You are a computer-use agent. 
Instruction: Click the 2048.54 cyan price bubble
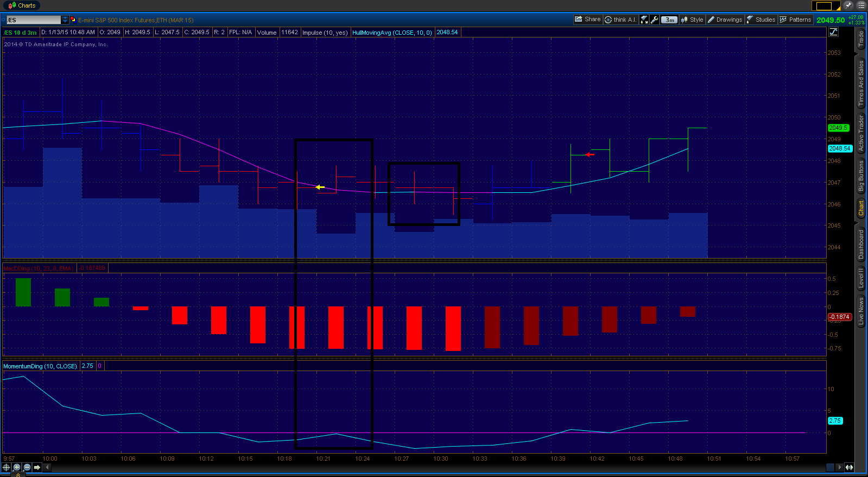[840, 148]
